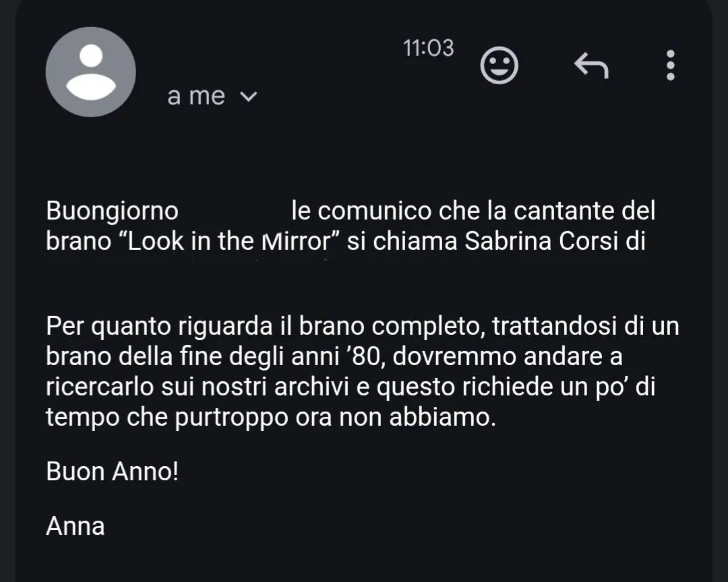Tap the blank redacted area after "Buongiorno"
Screen dimensions: 728x582
click(235, 211)
